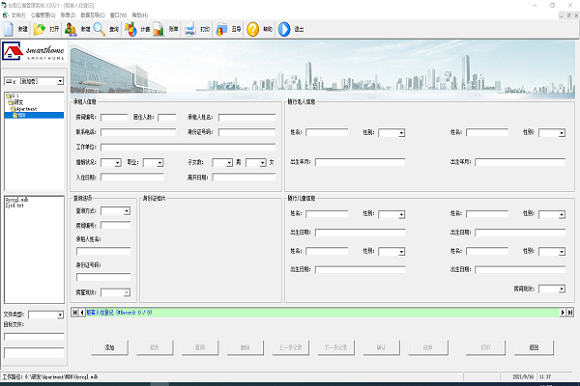The width and height of the screenshot is (580, 386).
Task: Select the magnifying glass search icon
Action: (x=99, y=29)
